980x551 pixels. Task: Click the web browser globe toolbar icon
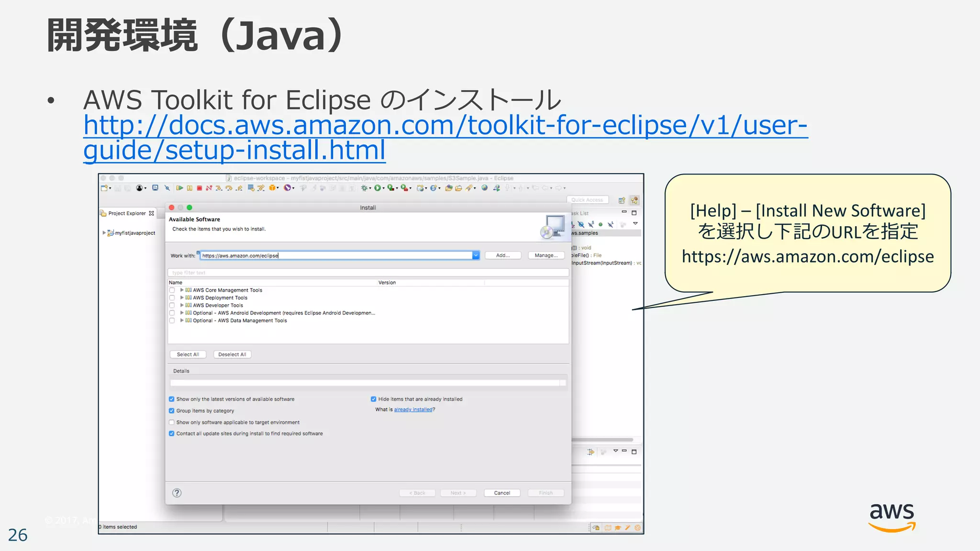click(485, 188)
